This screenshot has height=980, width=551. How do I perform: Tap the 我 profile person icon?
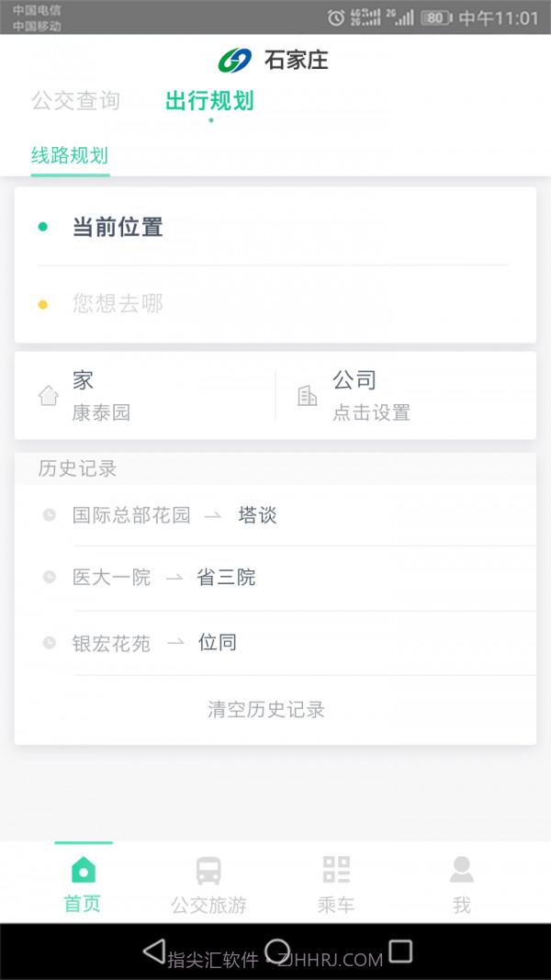[461, 865]
